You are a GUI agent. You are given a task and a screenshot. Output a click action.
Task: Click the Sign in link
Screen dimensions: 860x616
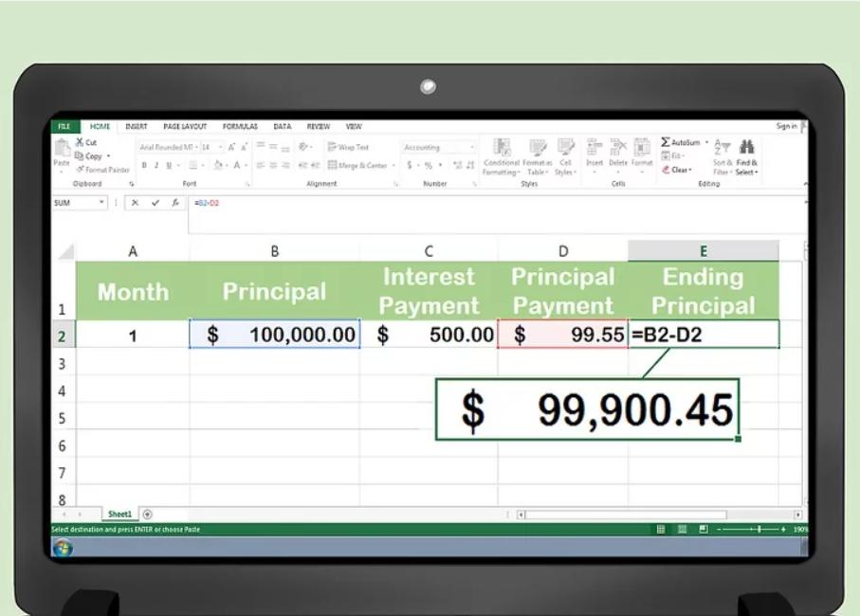point(786,126)
